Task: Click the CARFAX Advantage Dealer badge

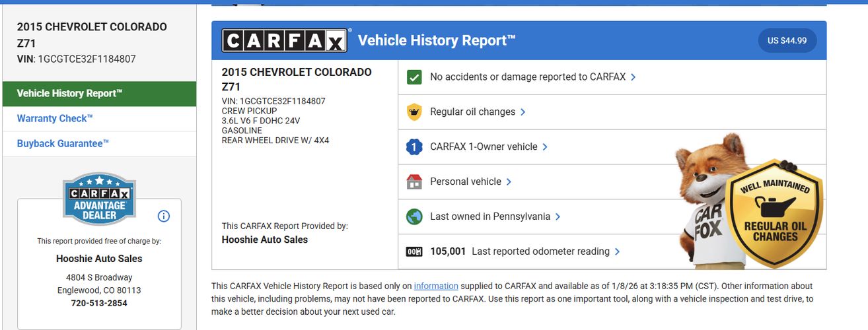Action: click(x=99, y=199)
